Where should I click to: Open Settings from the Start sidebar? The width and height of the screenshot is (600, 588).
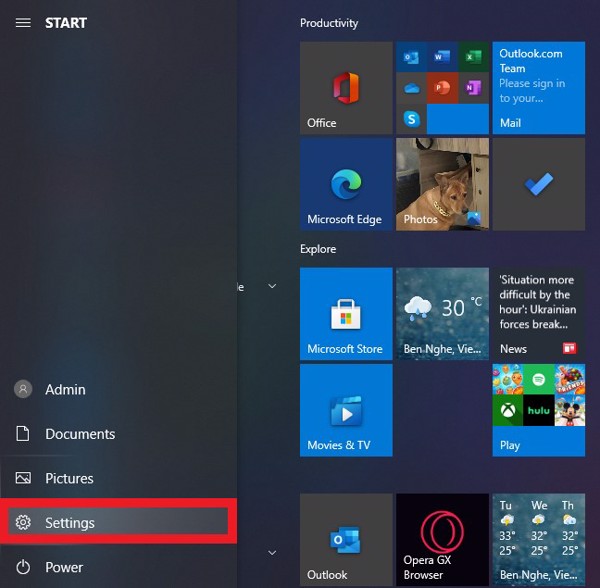coord(118,522)
